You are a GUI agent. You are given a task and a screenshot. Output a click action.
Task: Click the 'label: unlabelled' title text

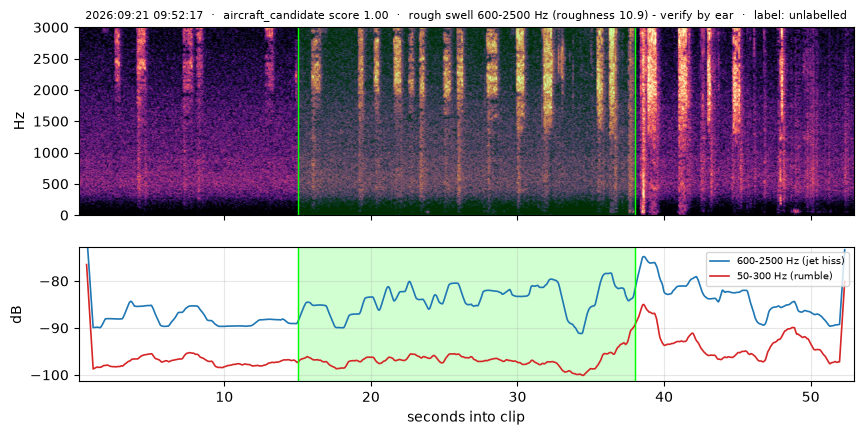[x=800, y=15]
